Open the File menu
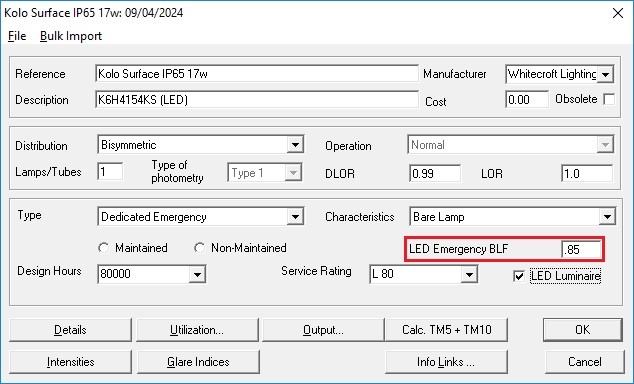This screenshot has width=634, height=384. pyautogui.click(x=17, y=36)
